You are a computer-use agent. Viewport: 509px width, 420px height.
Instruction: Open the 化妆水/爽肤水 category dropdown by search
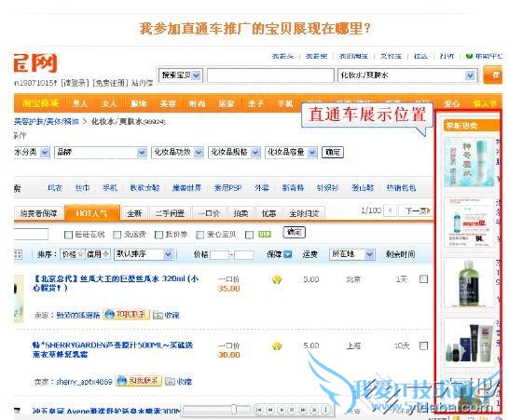407,75
